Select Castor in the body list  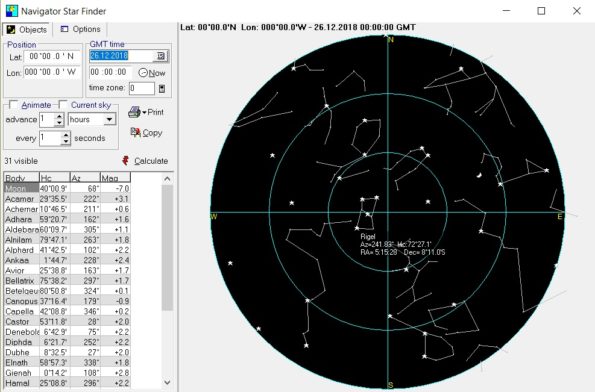(67, 321)
